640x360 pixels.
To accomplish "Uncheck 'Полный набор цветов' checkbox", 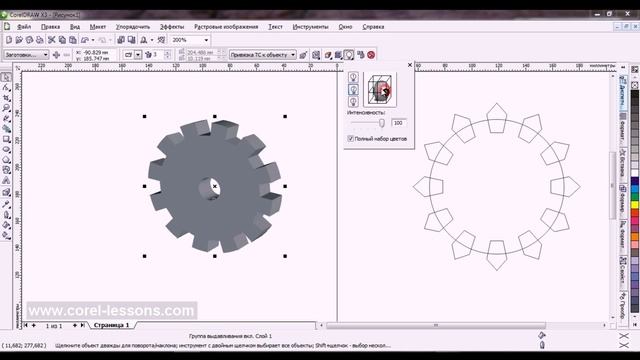I will [350, 139].
